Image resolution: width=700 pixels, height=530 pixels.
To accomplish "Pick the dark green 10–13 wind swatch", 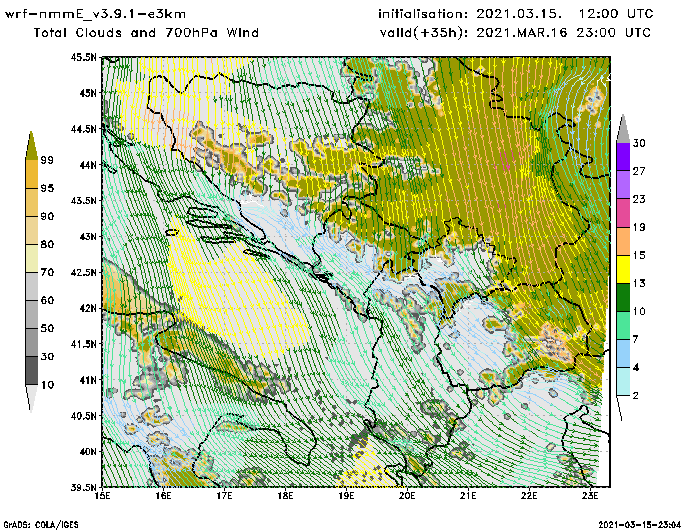I will click(x=623, y=297).
